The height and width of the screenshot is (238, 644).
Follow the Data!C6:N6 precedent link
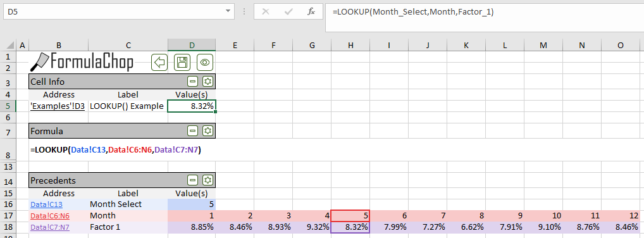pos(50,216)
